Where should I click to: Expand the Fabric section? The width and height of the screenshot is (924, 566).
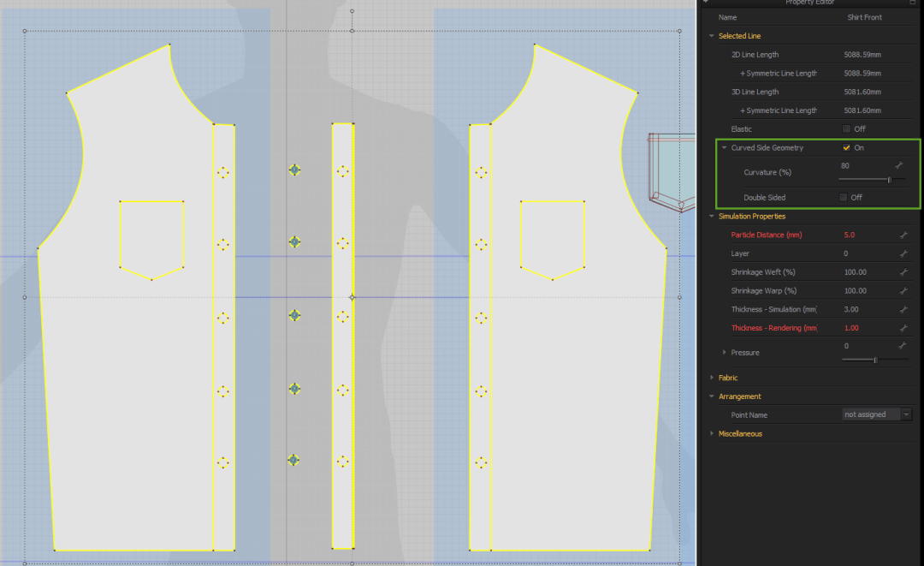[x=712, y=378]
